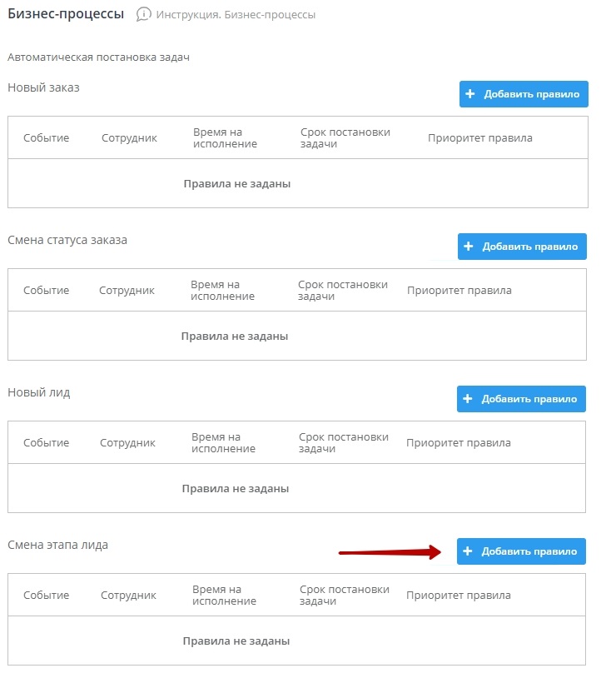Image resolution: width=616 pixels, height=678 pixels.
Task: Open the Инструкция. Бизнес-процессы link
Action: point(236,15)
